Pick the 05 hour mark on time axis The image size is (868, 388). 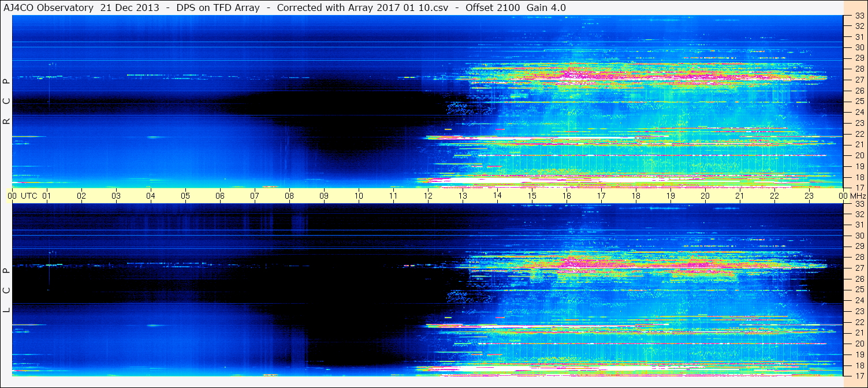pos(185,196)
